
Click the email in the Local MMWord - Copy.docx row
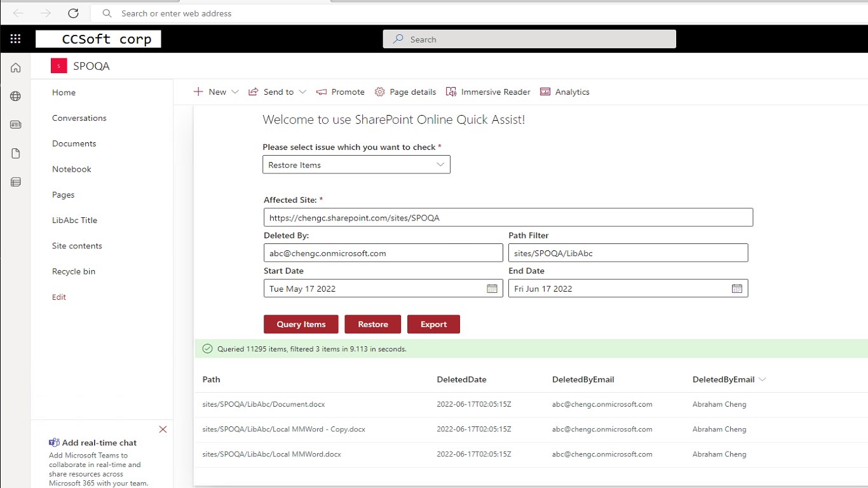pos(602,429)
